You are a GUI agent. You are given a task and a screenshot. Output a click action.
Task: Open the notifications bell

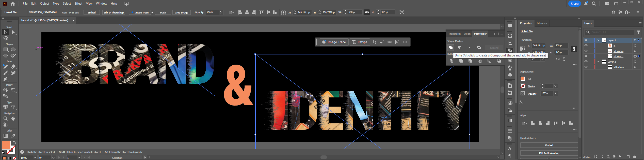pyautogui.click(x=586, y=4)
